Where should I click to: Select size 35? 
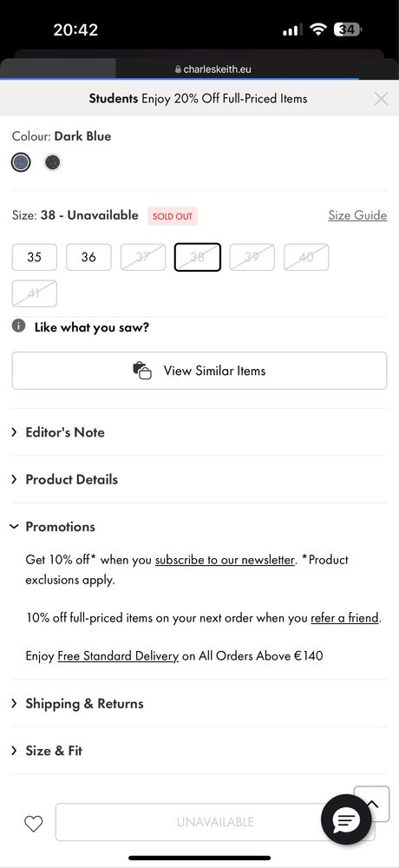click(x=35, y=257)
